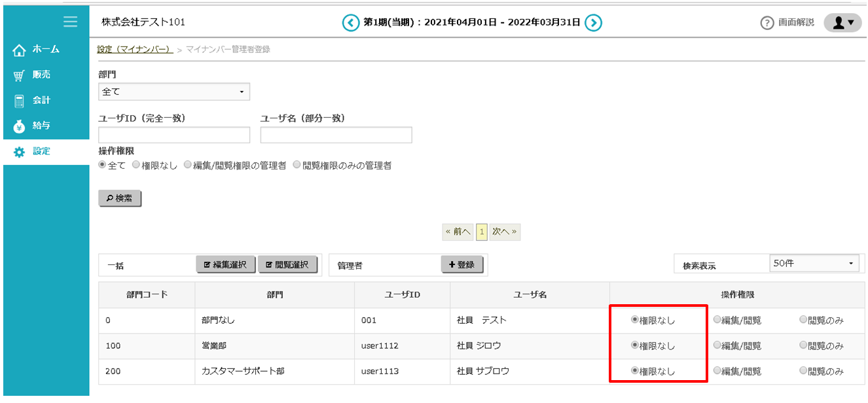Select 閲覧権限のみの管理者 filter option

298,166
